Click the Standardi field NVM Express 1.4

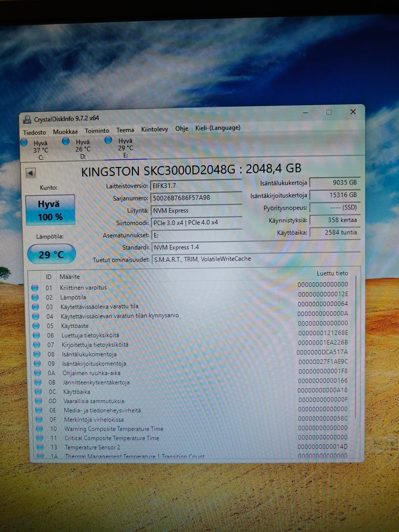256,247
